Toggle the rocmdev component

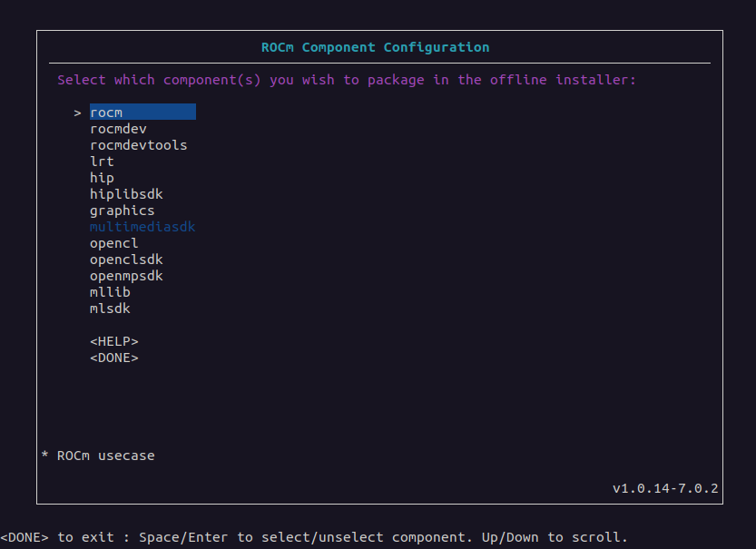pyautogui.click(x=118, y=129)
